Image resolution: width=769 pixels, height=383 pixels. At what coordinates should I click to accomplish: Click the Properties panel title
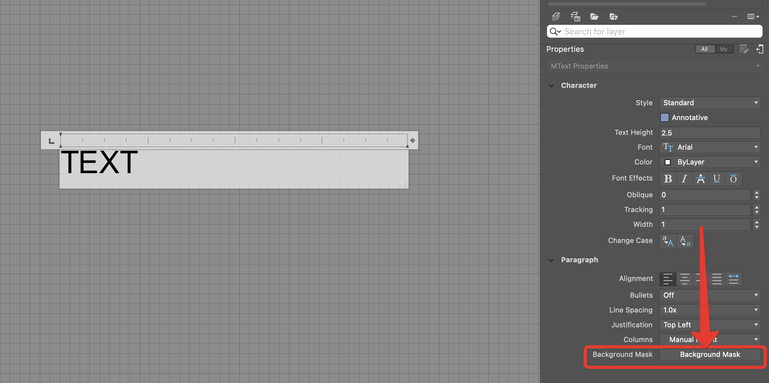click(x=565, y=49)
